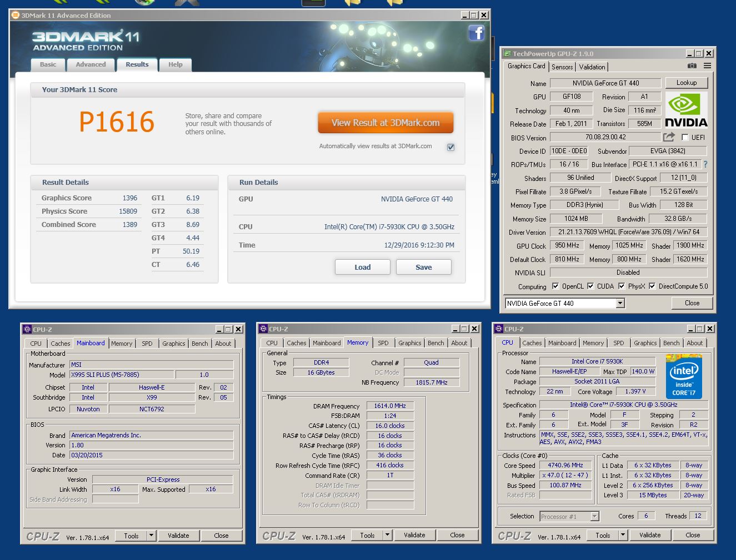Click the Save button in Run Details
The height and width of the screenshot is (560, 736).
point(424,267)
